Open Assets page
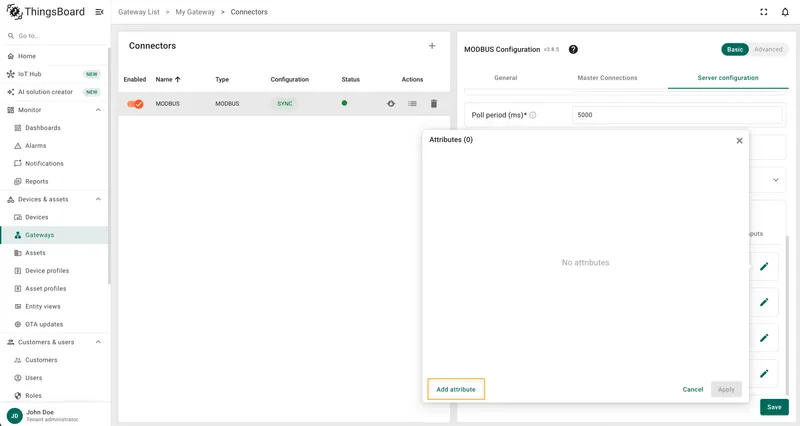800x426 pixels. [x=54, y=253]
